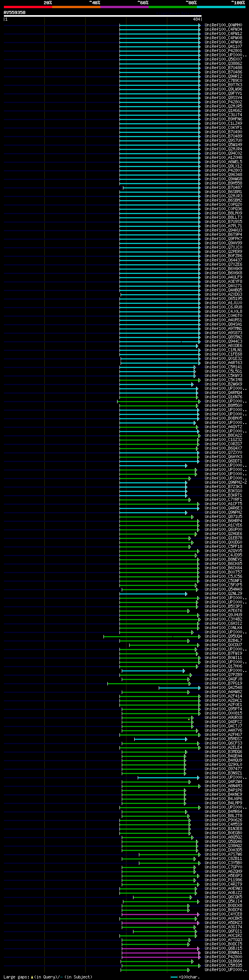The width and height of the screenshot is (249, 980).
Task: Select the label UniRef100_Q6CQK5
Action: (x=223, y=897)
